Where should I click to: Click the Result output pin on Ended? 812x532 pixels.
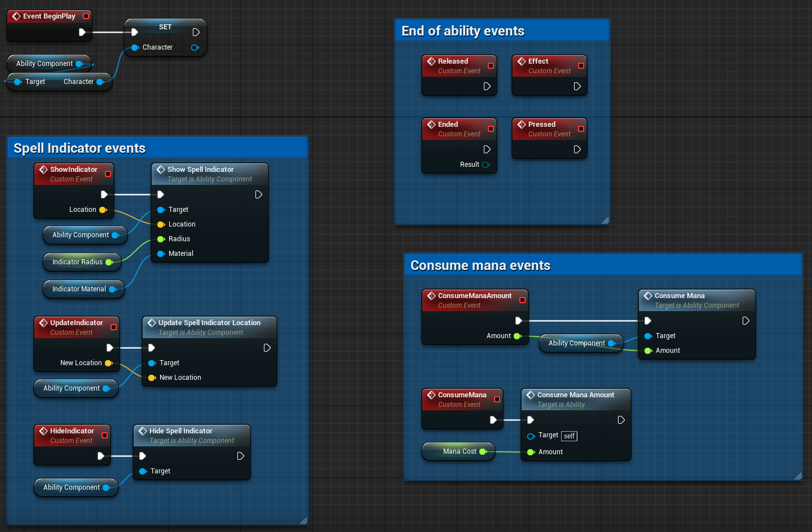click(x=486, y=165)
